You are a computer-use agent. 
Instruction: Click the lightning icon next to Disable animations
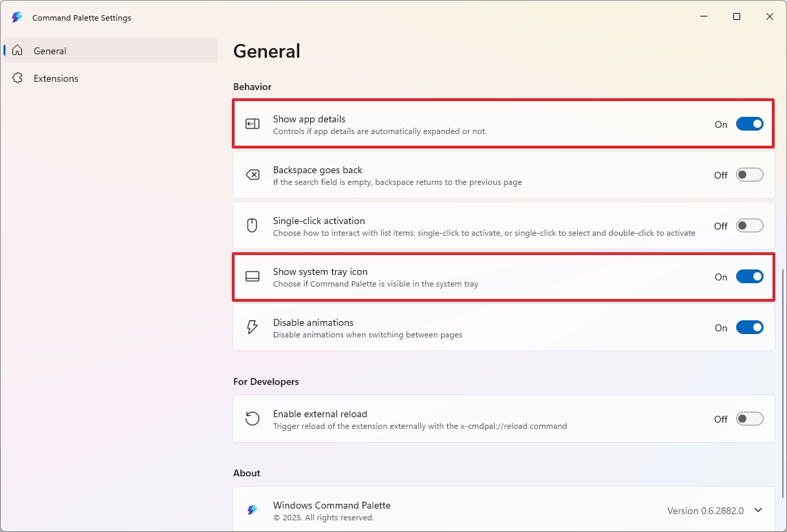click(252, 327)
